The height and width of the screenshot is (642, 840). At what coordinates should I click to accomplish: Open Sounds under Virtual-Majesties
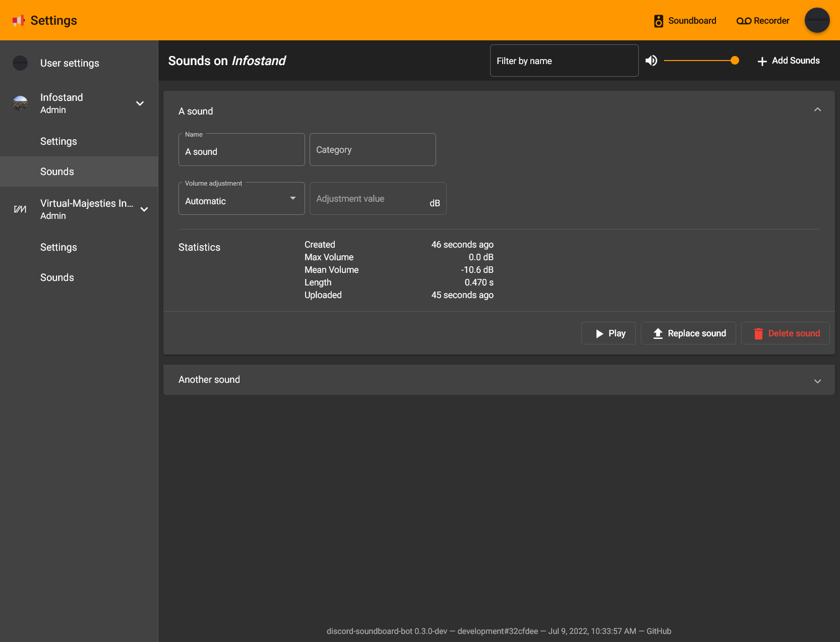tap(57, 277)
